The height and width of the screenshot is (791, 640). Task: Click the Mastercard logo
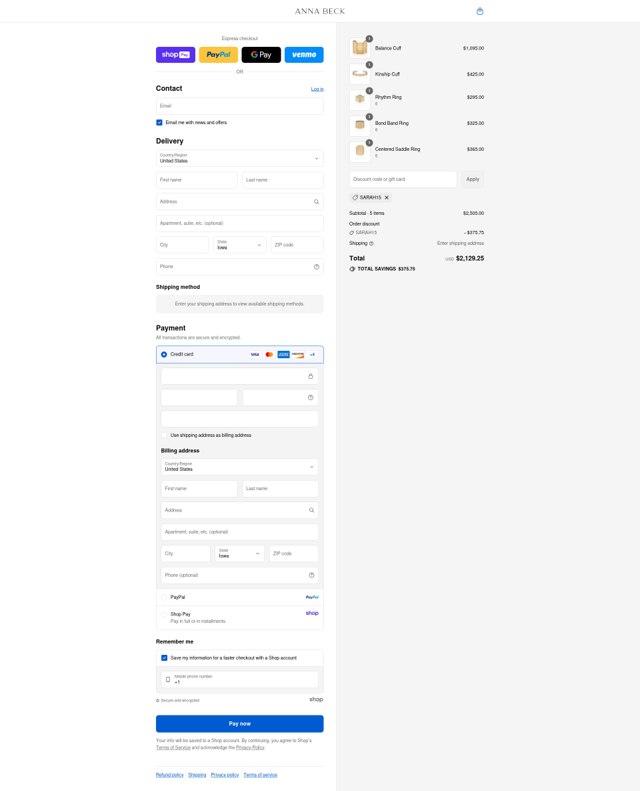(x=269, y=355)
